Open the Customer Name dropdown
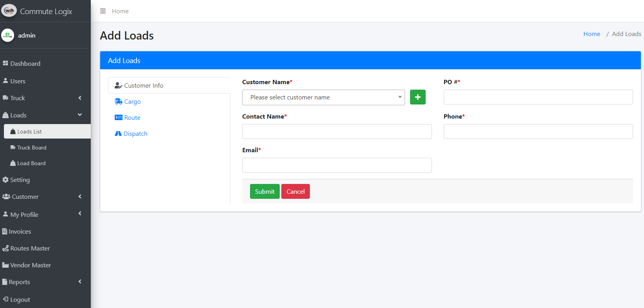Screen dimensions: 644x308 [323, 97]
